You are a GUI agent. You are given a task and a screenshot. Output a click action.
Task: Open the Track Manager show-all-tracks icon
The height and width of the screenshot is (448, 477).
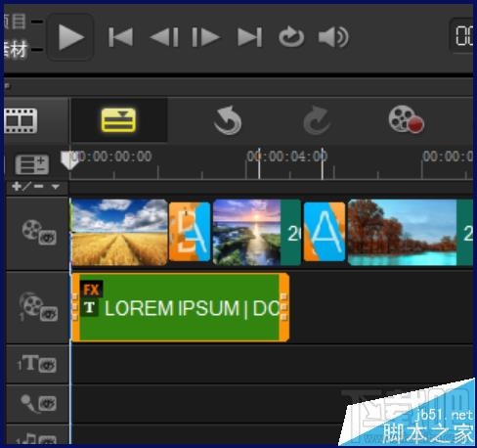coord(32,164)
